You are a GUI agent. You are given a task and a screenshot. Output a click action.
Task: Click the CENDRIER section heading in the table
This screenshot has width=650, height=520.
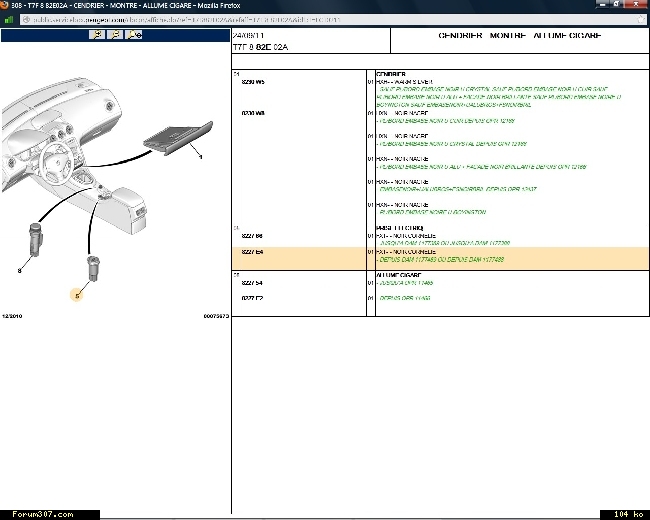390,74
